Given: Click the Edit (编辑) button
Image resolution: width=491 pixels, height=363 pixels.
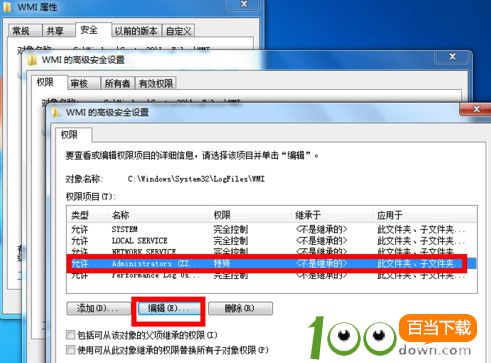Looking at the screenshot, I should coord(168,308).
